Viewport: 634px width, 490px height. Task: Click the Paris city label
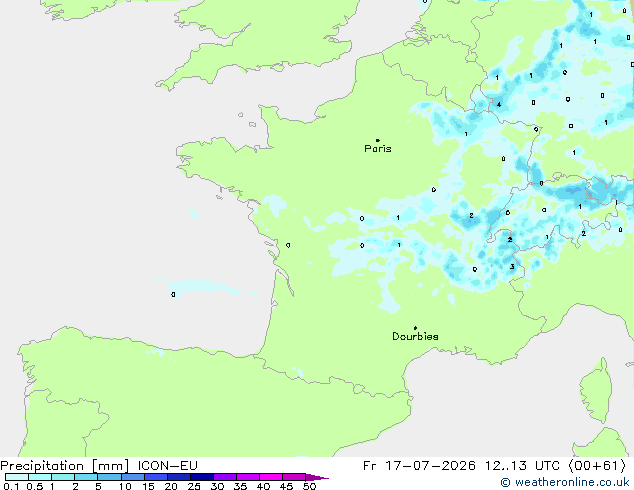(378, 149)
